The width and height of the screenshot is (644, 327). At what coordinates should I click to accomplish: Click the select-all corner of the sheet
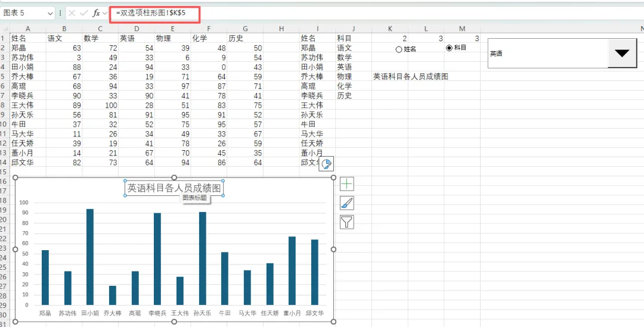click(x=5, y=29)
